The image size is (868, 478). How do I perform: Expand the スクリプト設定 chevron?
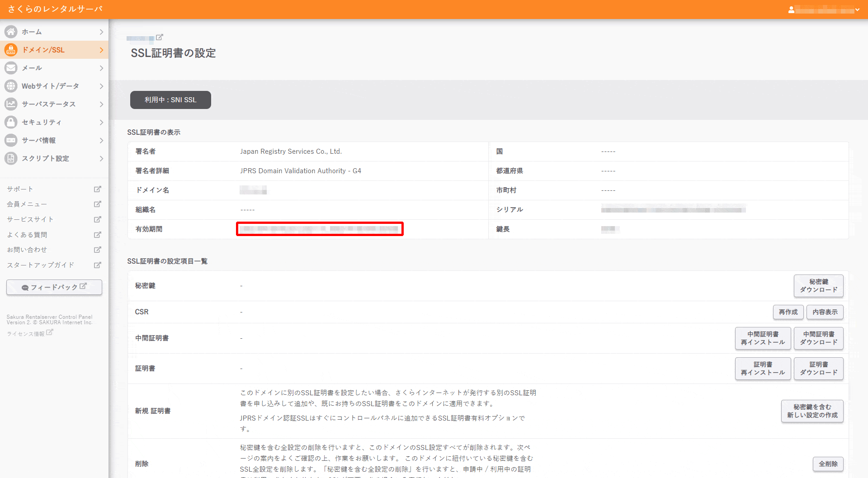[x=101, y=158]
